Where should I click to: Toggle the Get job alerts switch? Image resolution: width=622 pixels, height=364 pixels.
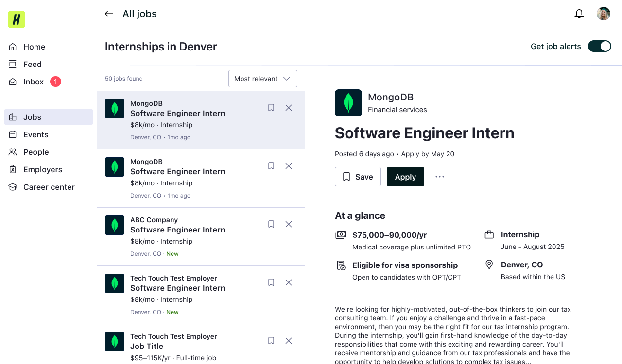(600, 46)
